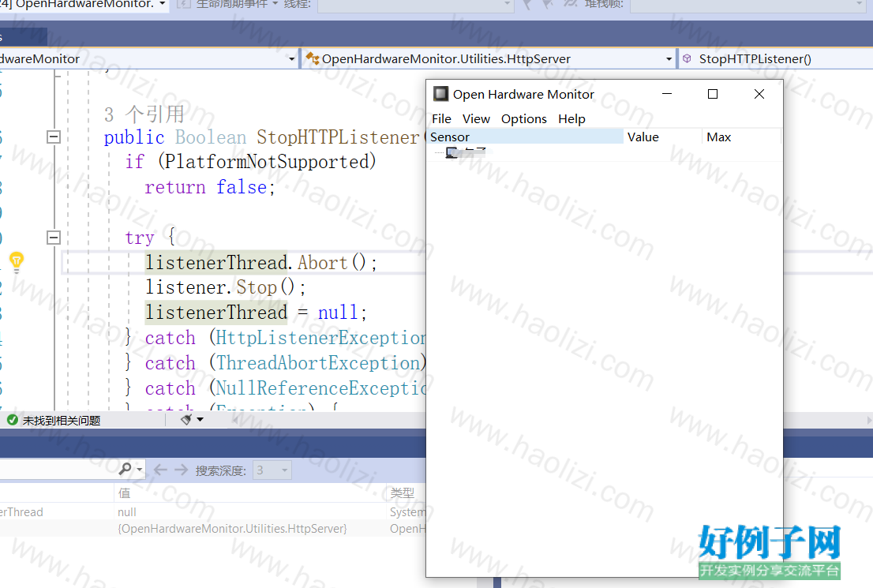Open the project navigation dropdown ending 'dwareMonitor'
Viewport: 873px width, 588px height.
pyautogui.click(x=291, y=59)
